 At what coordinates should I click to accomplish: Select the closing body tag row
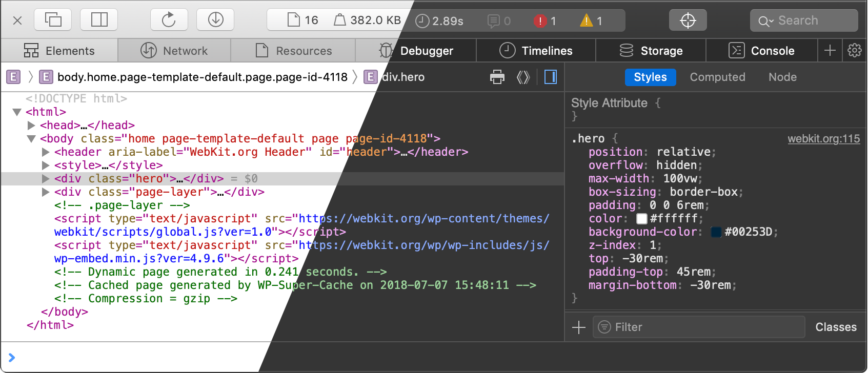65,312
